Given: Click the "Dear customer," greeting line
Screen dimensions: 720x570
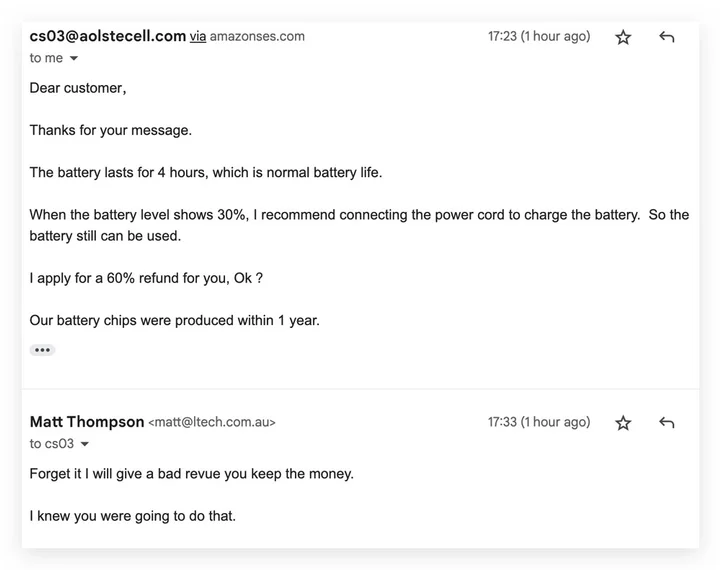Looking at the screenshot, I should (x=77, y=88).
